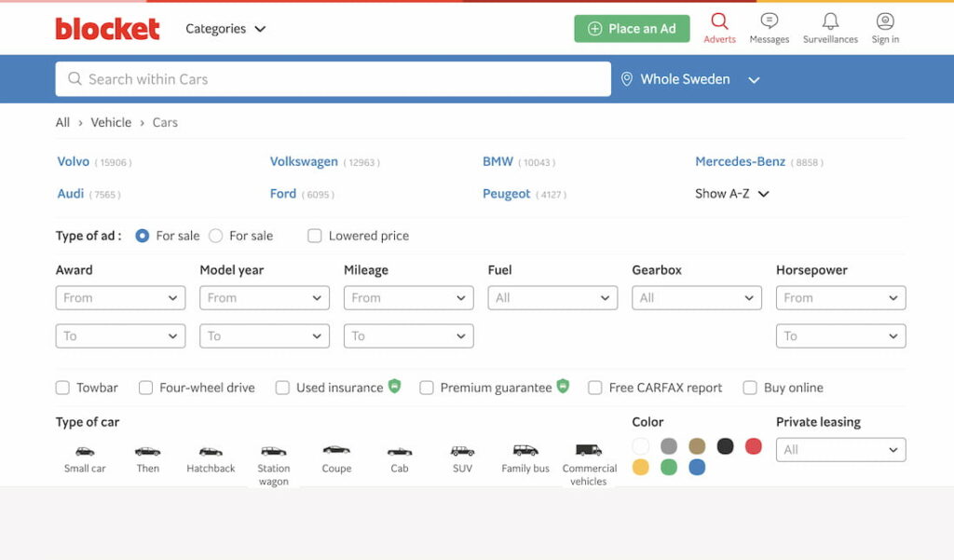Tick the Lowered price checkbox
This screenshot has width=954, height=560.
click(x=315, y=236)
